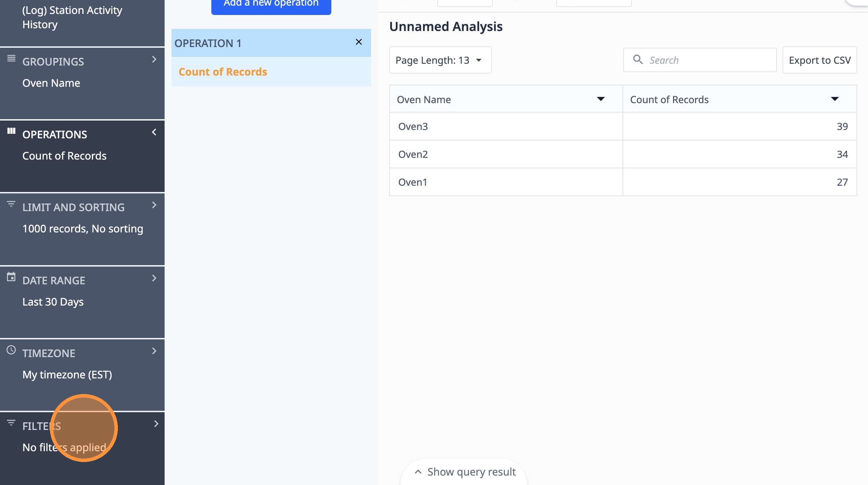Expand the Date Range section chevron

coord(154,278)
